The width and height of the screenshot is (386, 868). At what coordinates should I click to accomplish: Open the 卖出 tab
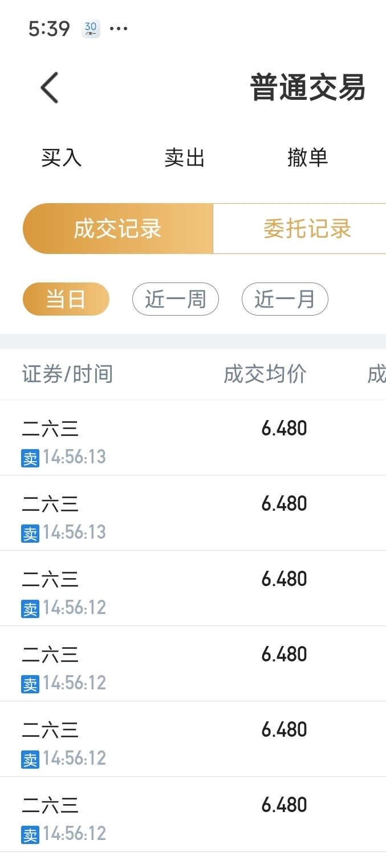[x=185, y=158]
